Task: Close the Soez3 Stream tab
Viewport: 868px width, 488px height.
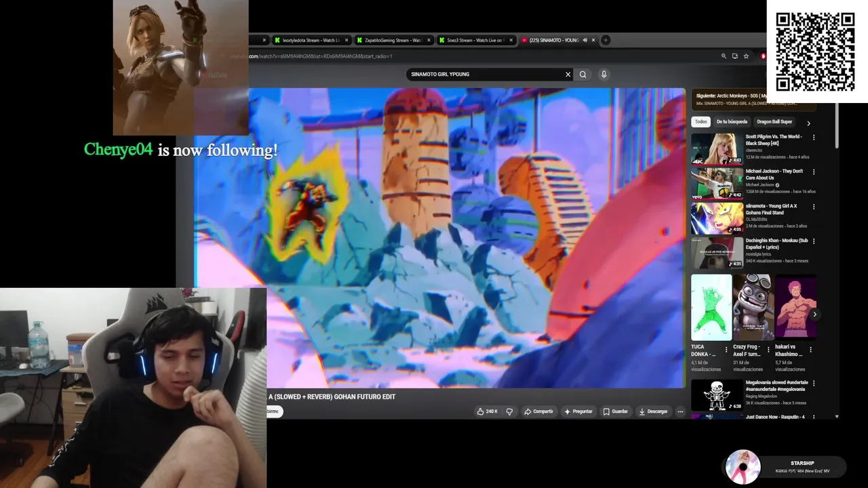Action: [511, 40]
